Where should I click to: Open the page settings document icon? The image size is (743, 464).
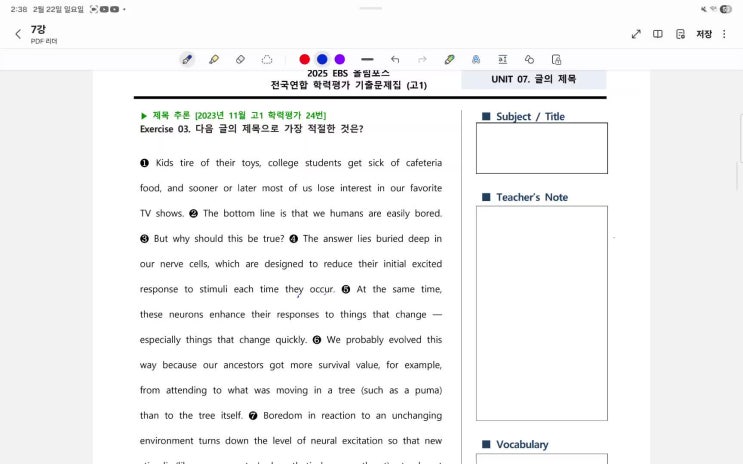pyautogui.click(x=680, y=34)
